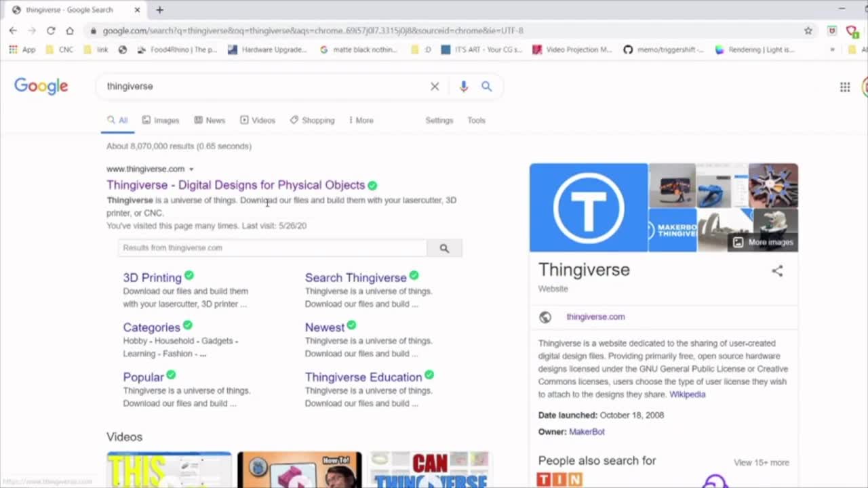868x488 pixels.
Task: Open the Popular sitelink
Action: (x=143, y=377)
